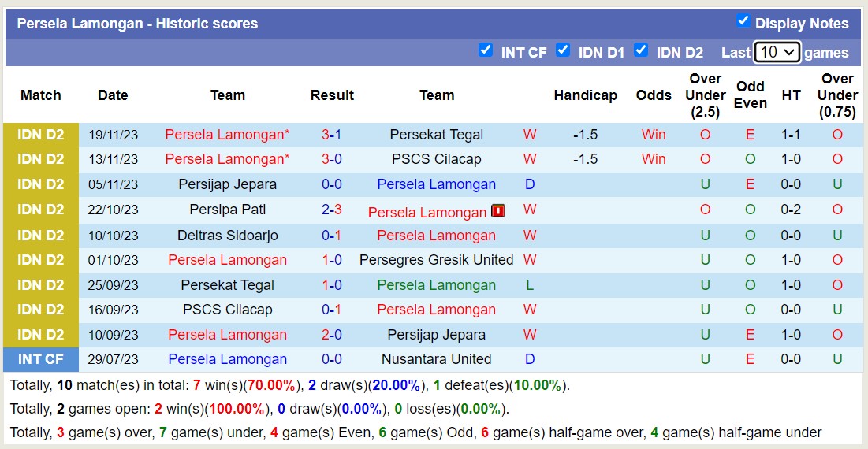Click the Odd Even column header
The width and height of the screenshot is (868, 449).
pyautogui.click(x=751, y=95)
